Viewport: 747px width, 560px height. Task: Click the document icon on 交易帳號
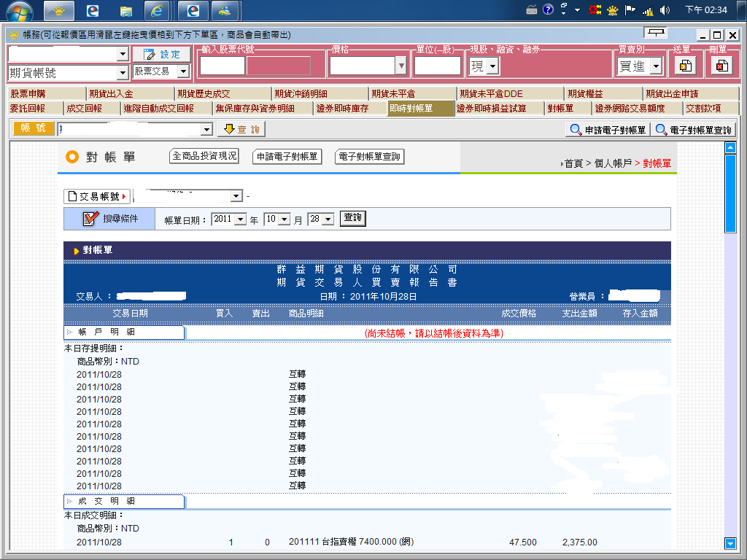tap(72, 196)
